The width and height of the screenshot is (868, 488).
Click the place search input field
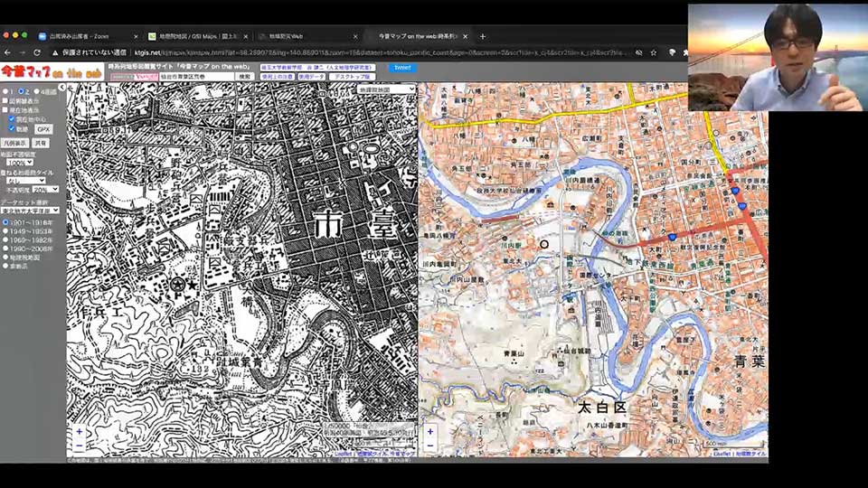(196, 76)
